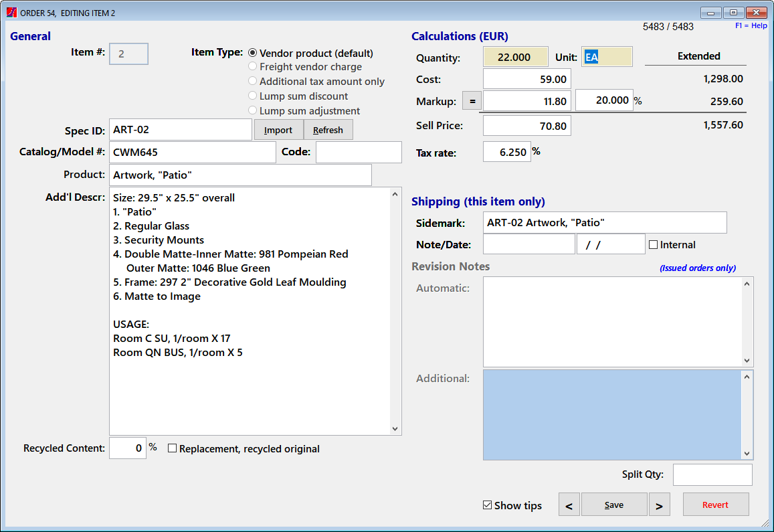The height and width of the screenshot is (532, 774).
Task: Click the Shipping (this item only) heading
Action: point(478,201)
